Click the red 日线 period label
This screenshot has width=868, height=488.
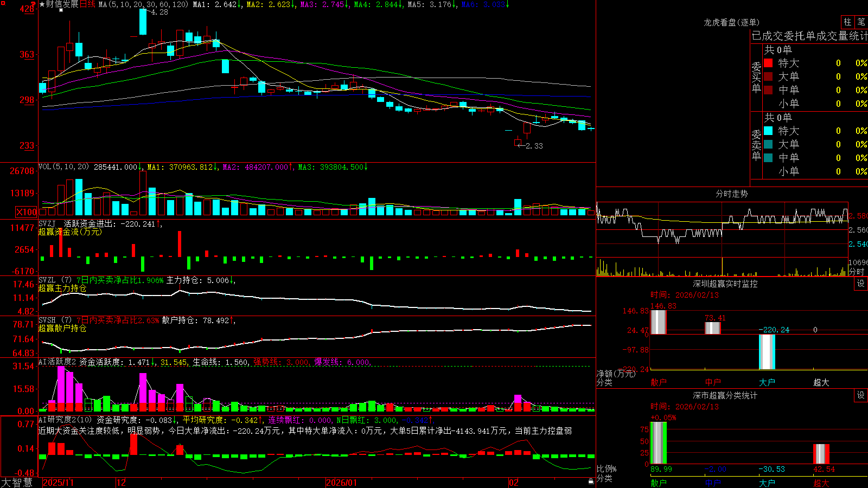click(x=87, y=4)
